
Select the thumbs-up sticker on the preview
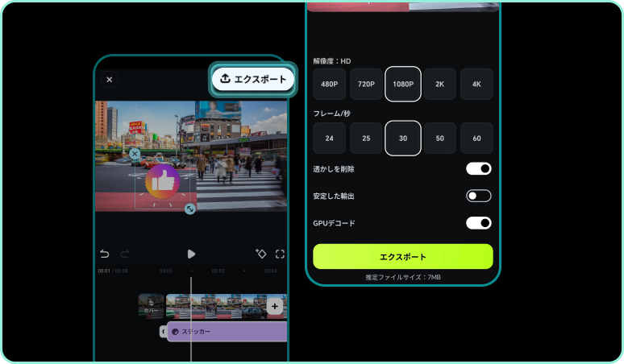[x=162, y=182]
